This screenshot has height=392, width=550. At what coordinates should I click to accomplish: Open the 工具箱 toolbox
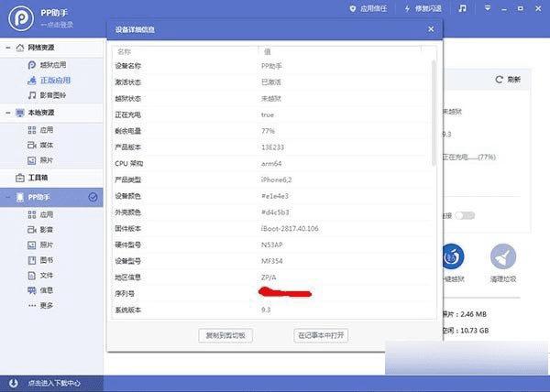click(31, 178)
